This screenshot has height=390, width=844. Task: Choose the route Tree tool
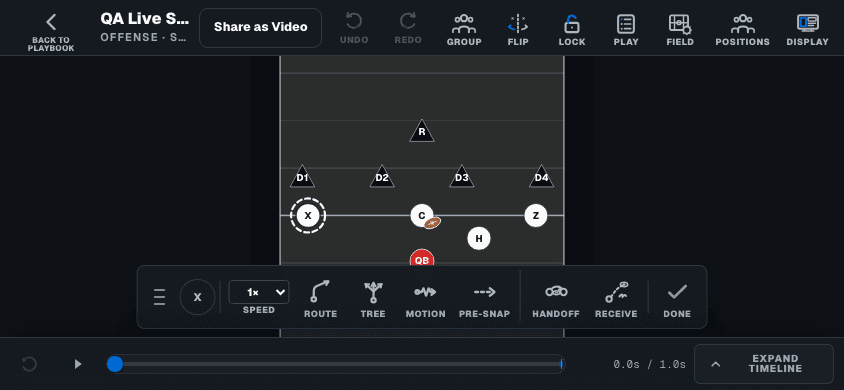click(x=373, y=299)
